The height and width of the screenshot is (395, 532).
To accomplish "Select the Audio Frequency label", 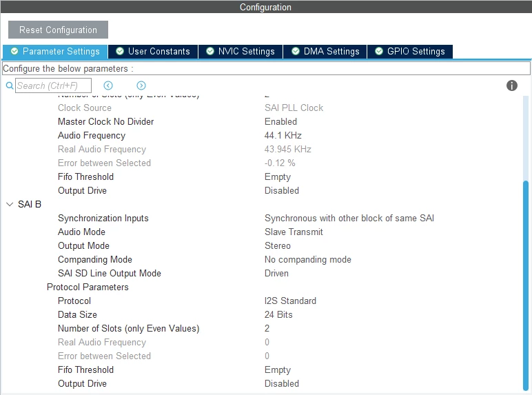I will (x=92, y=135).
